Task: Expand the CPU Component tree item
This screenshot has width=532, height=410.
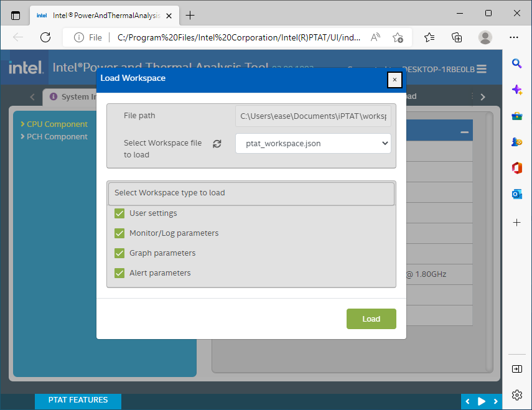Action: [x=54, y=124]
